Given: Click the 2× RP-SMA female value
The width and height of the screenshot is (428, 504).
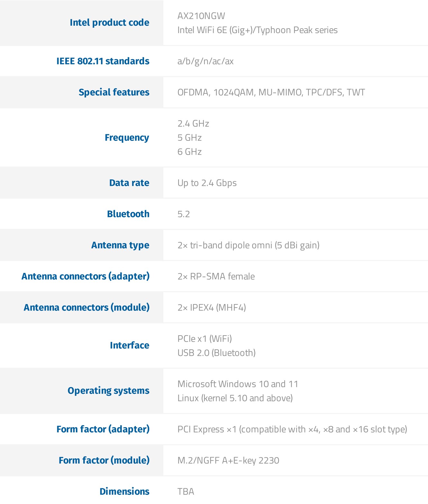Looking at the screenshot, I should click(x=216, y=276).
